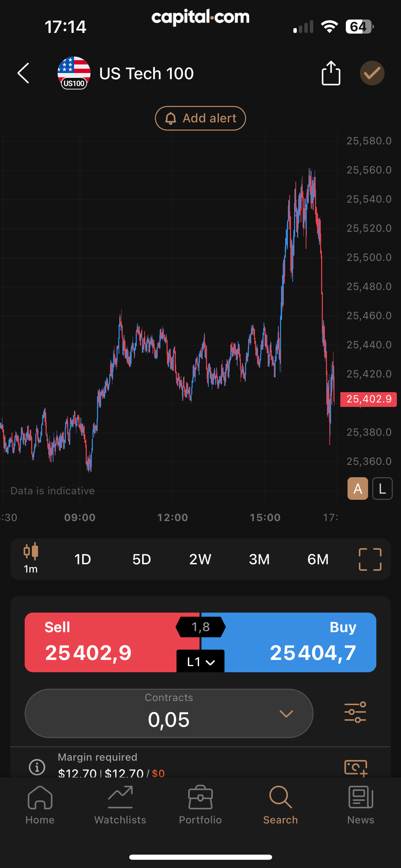Select the 5D chart range
This screenshot has width=401, height=868.
[142, 559]
